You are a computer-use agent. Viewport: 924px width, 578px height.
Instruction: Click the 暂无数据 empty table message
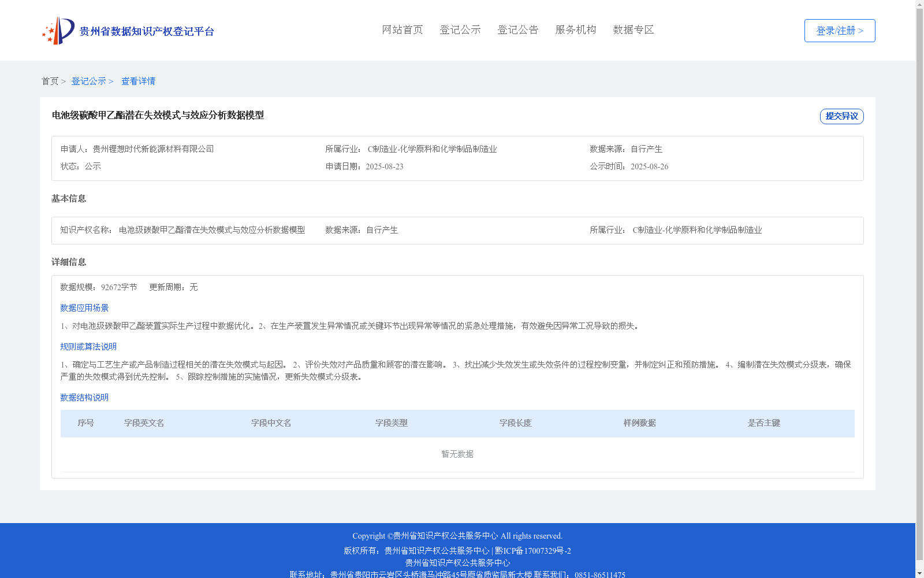(x=457, y=454)
